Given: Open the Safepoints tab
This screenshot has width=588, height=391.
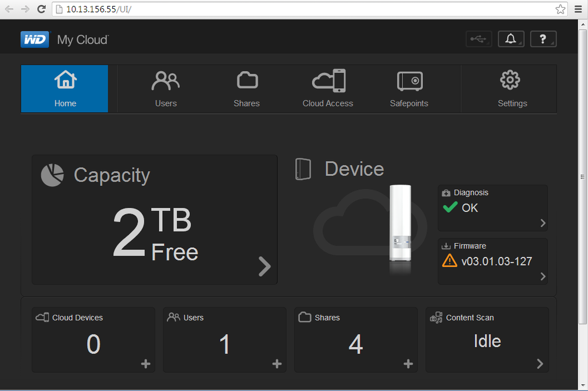Looking at the screenshot, I should tap(409, 89).
